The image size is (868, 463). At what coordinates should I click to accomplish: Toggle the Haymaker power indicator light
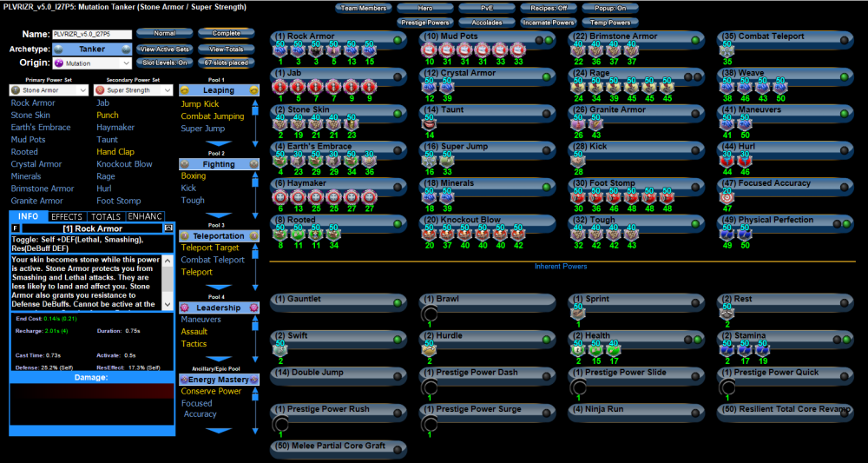pyautogui.click(x=397, y=187)
